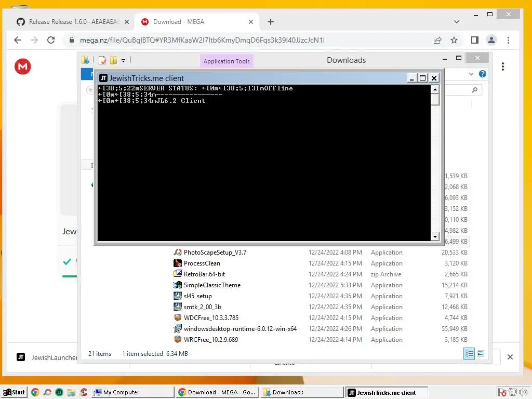
Task: Click JewishLauncher item in Chrome download bar
Action: tap(47, 357)
